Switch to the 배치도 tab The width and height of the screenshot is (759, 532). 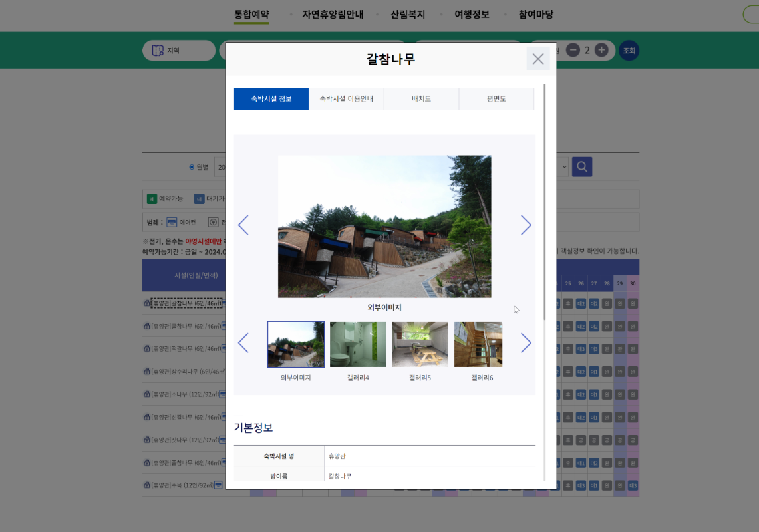coord(421,98)
